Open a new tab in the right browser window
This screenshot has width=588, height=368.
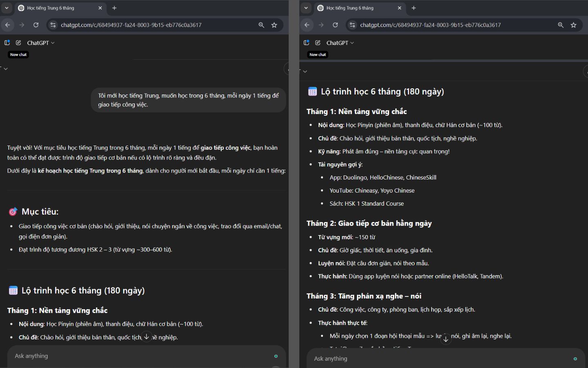414,8
